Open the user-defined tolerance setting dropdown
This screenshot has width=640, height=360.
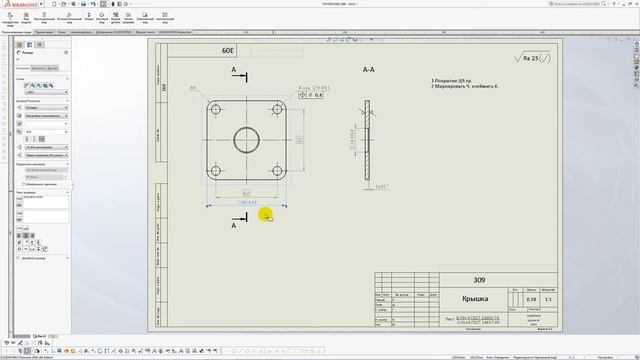47,116
